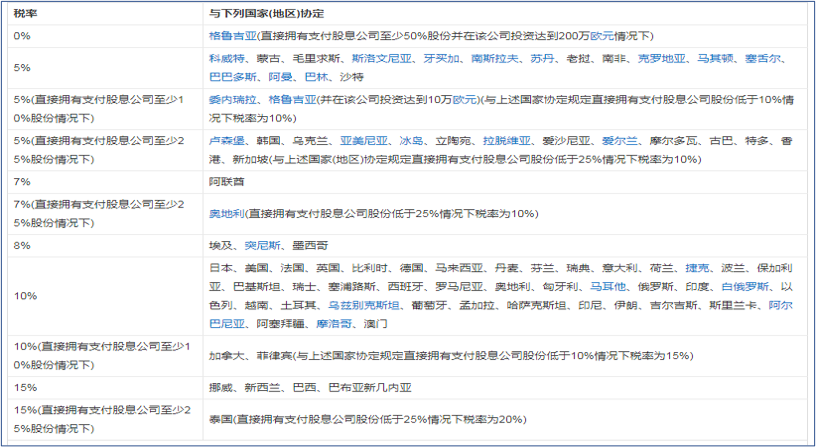The width and height of the screenshot is (816, 447).
Task: Open the 奥地利 link in the 7% row
Action: (x=227, y=214)
